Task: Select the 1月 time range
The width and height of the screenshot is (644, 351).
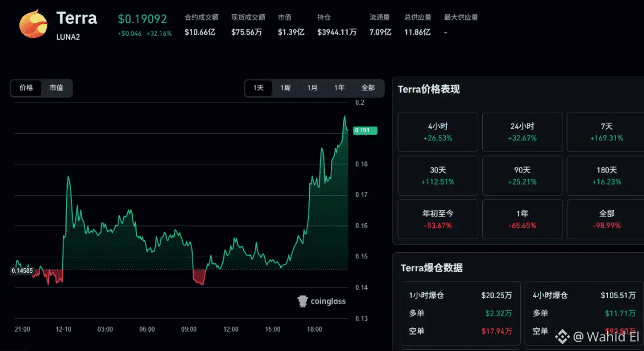Action: click(x=313, y=88)
